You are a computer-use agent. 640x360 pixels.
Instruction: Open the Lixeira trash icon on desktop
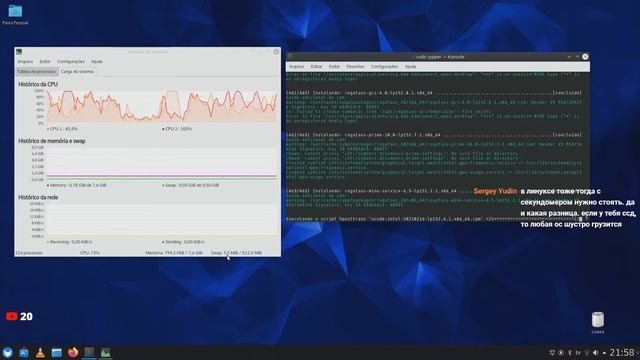tap(598, 323)
